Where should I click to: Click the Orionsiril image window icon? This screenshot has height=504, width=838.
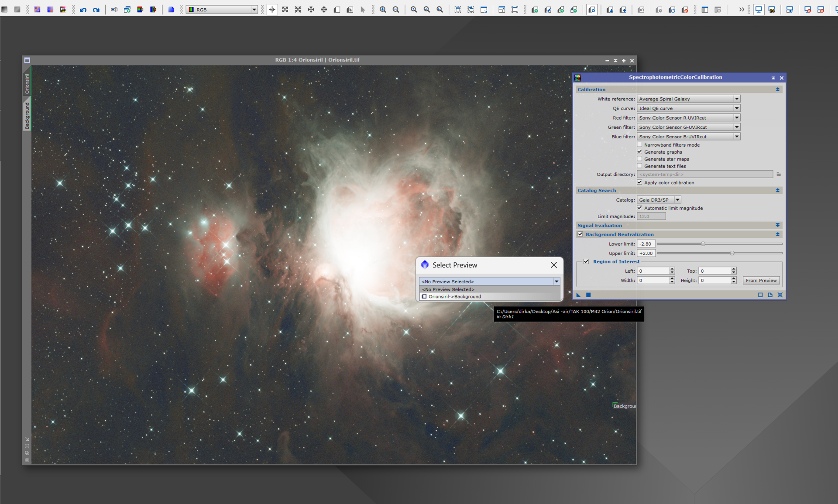pyautogui.click(x=27, y=60)
